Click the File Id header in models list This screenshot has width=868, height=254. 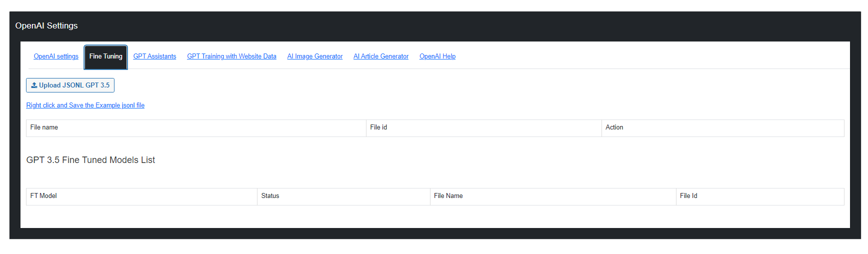point(760,196)
